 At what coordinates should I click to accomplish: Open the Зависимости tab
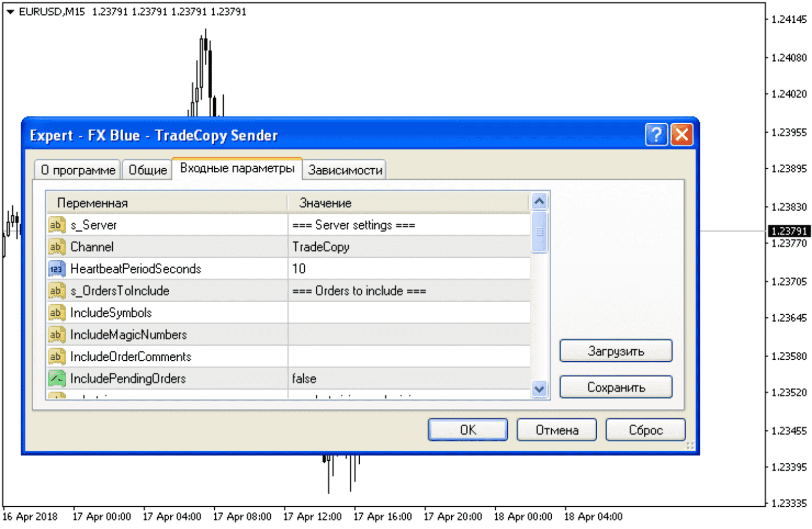coord(345,170)
